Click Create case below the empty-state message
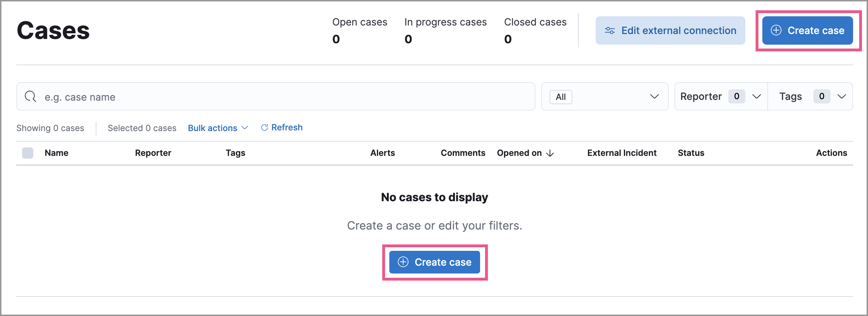868x316 pixels. 435,262
